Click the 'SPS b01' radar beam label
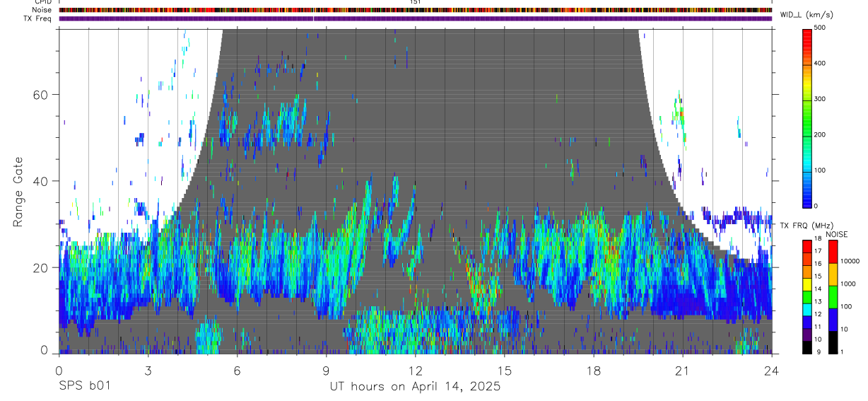 point(84,387)
